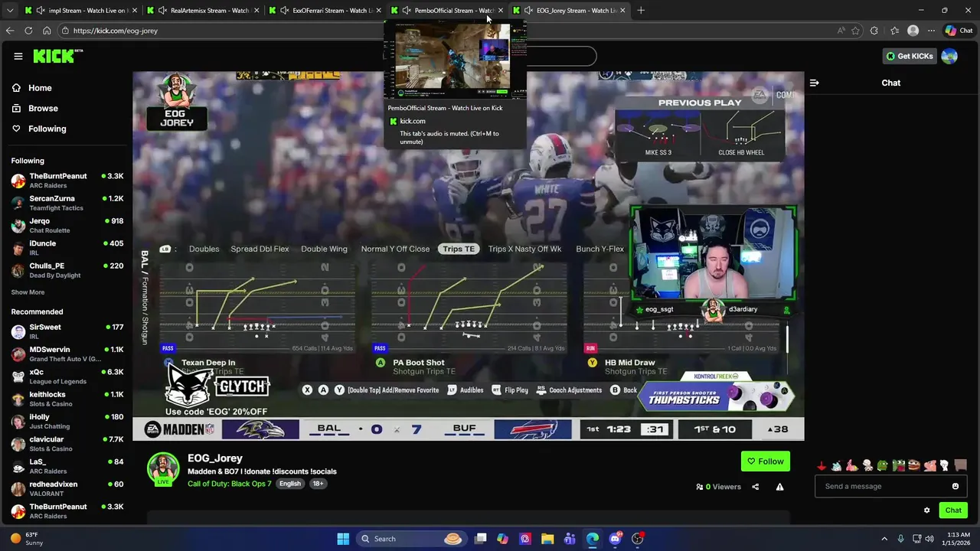
Task: Open redheadvixen recommended channel
Action: pos(67,488)
